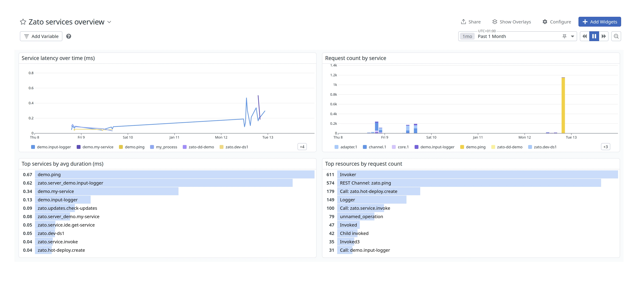Expand the +4 hidden latency legend items
Image resolution: width=644 pixels, height=282 pixels.
click(302, 147)
